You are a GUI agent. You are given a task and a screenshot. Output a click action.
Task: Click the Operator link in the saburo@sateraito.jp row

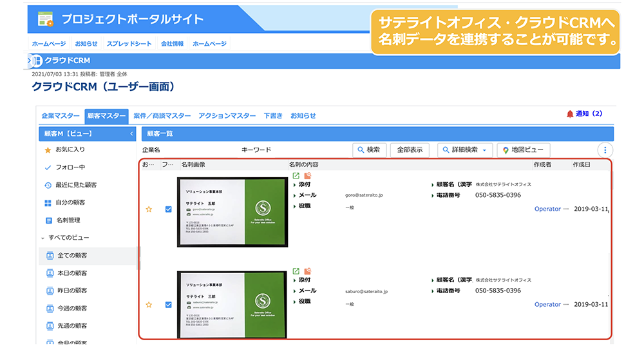(547, 305)
